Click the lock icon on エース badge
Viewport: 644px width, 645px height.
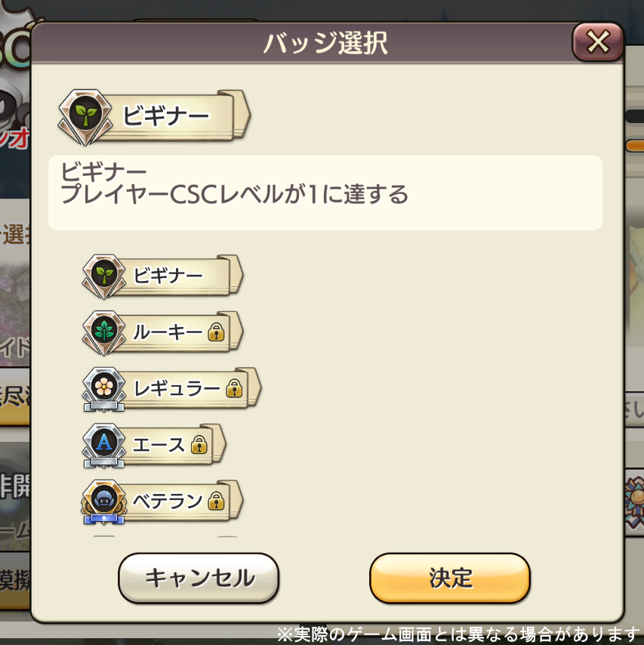tap(199, 445)
